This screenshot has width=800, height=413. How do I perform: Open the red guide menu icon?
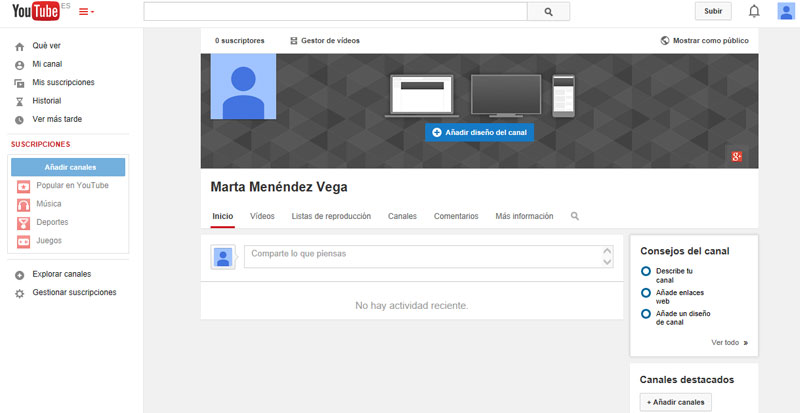click(x=86, y=12)
